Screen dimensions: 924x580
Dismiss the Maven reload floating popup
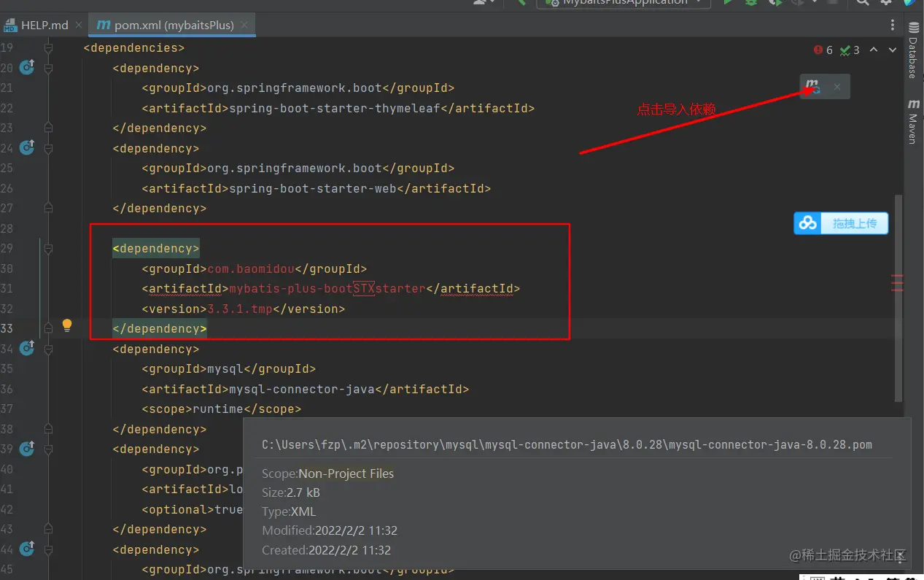837,87
